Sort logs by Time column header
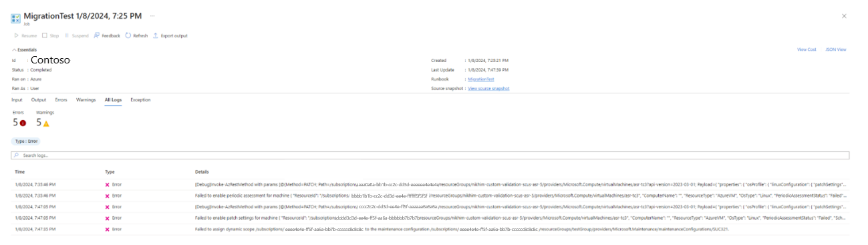This screenshot has height=245, width=868. [20, 172]
